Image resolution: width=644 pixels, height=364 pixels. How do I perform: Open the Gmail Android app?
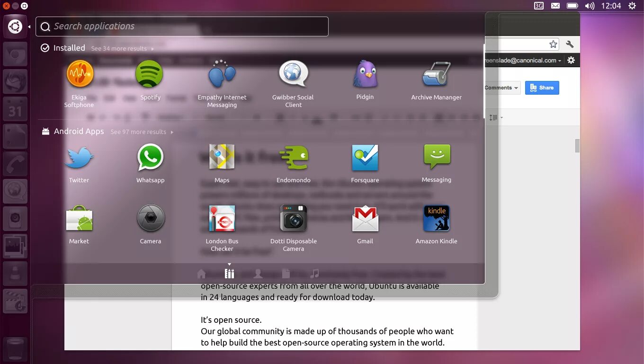tap(365, 219)
